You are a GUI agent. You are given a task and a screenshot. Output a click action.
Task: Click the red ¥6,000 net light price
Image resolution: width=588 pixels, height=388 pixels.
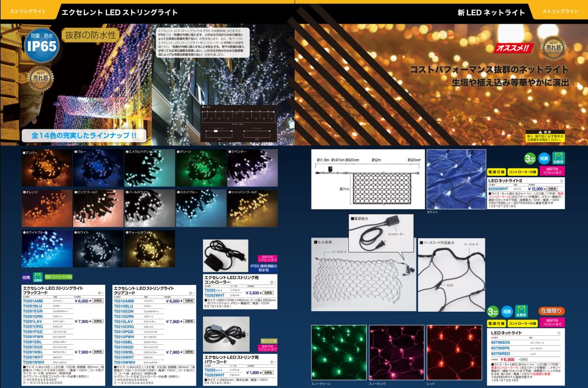click(x=508, y=359)
